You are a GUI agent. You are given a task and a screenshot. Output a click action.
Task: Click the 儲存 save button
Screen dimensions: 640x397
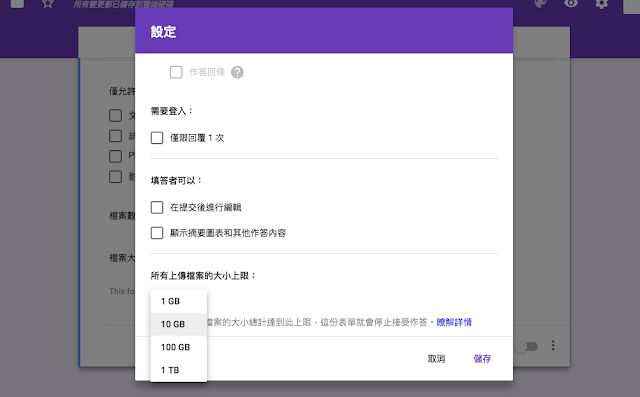pyautogui.click(x=482, y=359)
